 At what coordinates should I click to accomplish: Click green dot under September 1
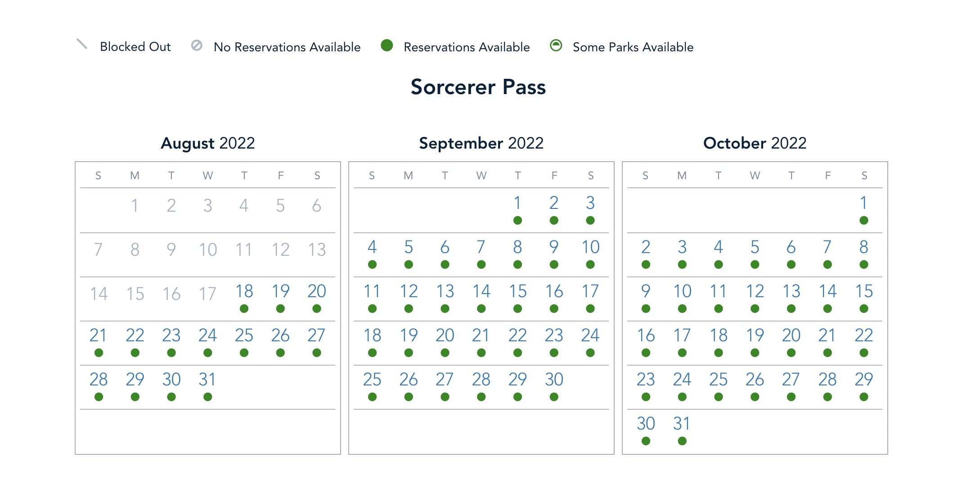(517, 220)
